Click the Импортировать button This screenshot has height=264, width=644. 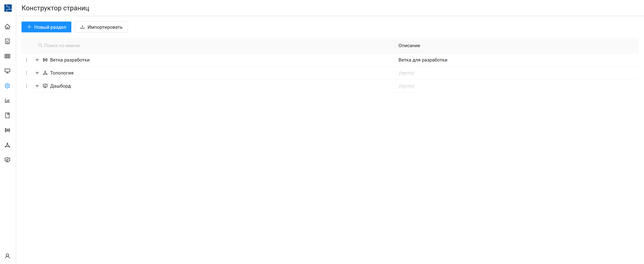(101, 27)
